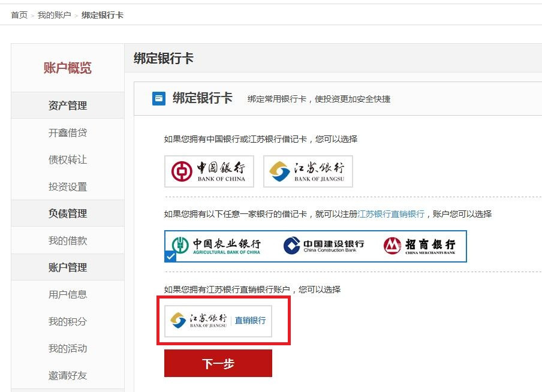Choose China Merchants Bank logo
Image resolution: width=542 pixels, height=392 pixels.
pos(420,246)
